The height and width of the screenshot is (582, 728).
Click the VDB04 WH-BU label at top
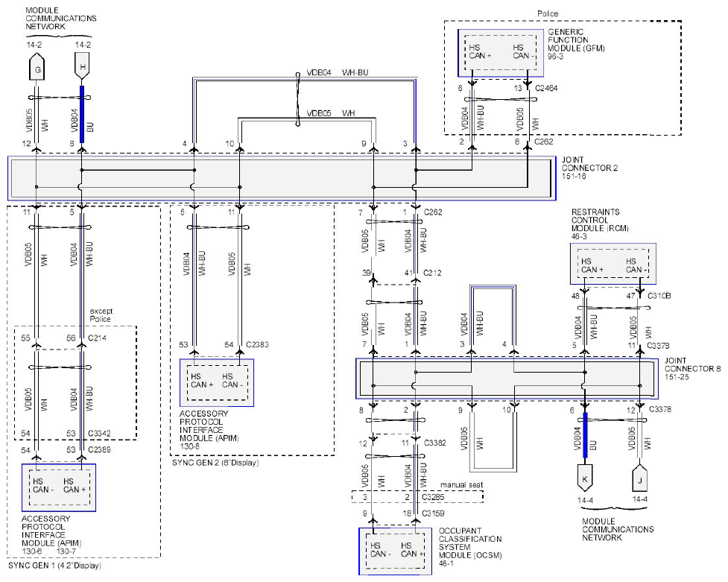pyautogui.click(x=338, y=72)
